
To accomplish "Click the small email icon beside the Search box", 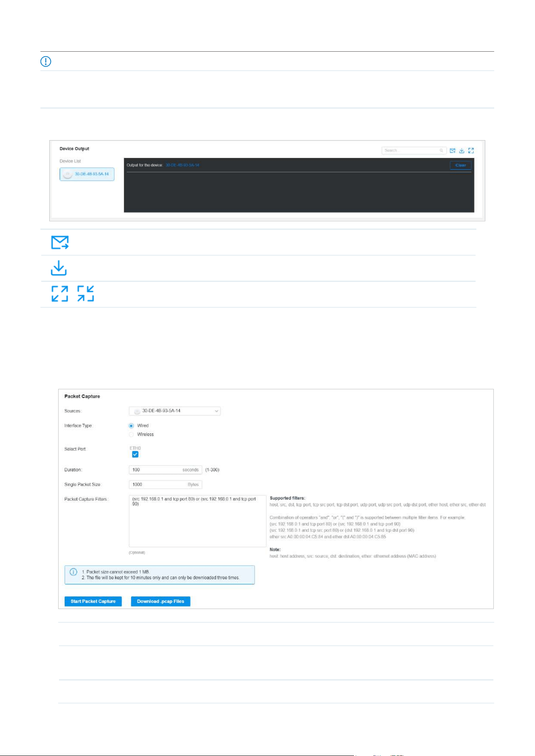I will click(453, 151).
